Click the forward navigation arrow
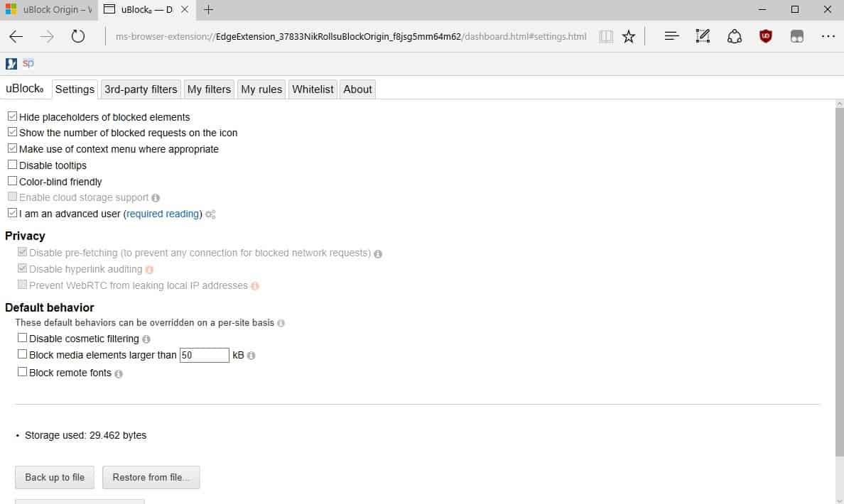This screenshot has height=504, width=844. tap(47, 37)
